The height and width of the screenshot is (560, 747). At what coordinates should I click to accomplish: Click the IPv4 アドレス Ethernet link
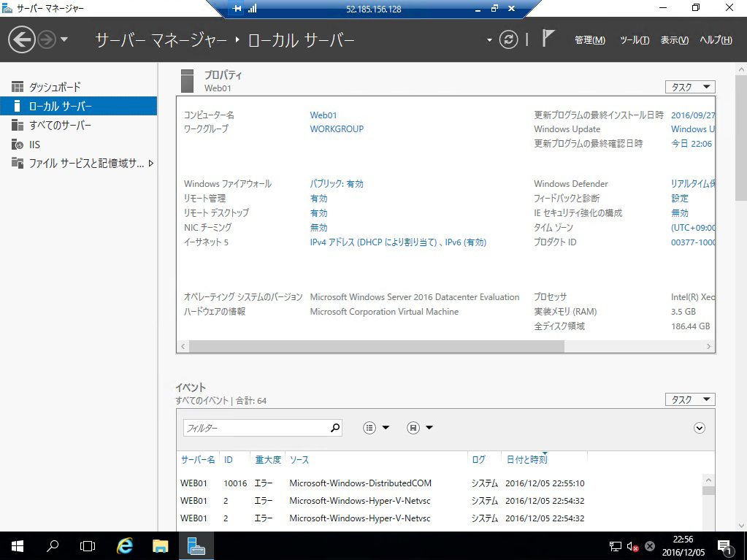(398, 242)
